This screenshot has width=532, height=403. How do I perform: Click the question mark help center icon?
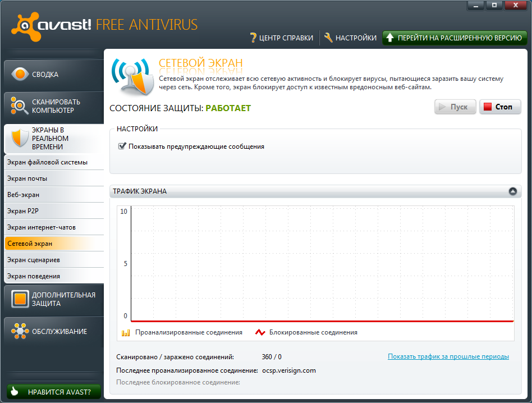253,38
